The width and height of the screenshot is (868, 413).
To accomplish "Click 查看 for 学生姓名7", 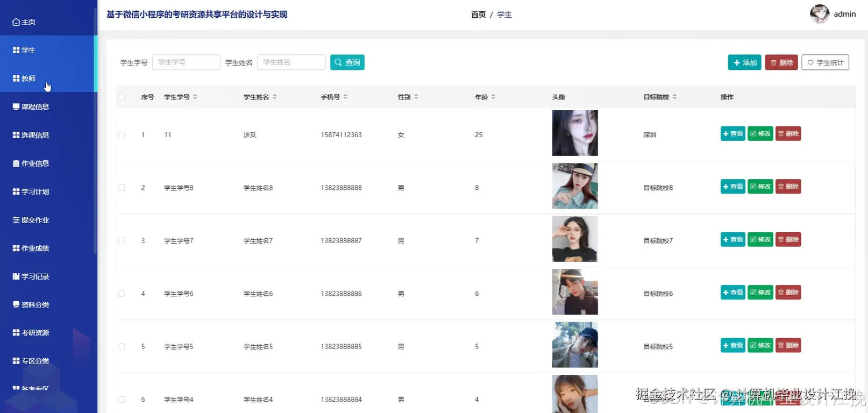I will tap(733, 239).
